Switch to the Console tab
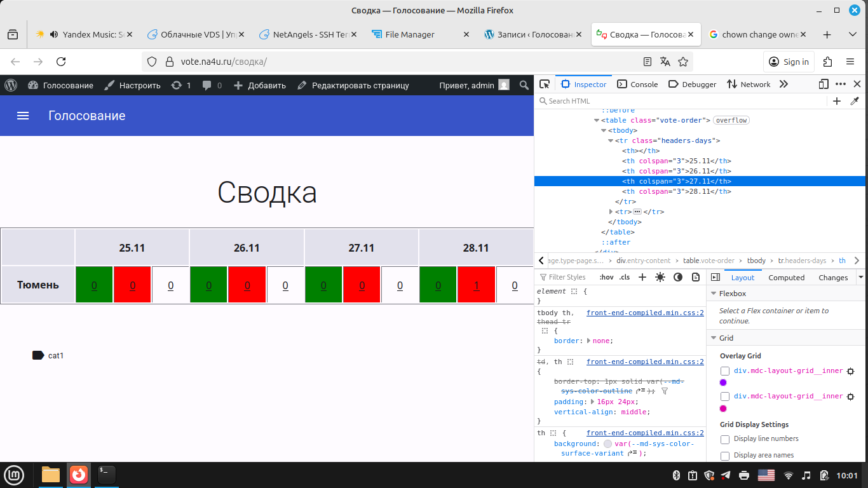The image size is (868, 488). pos(637,84)
